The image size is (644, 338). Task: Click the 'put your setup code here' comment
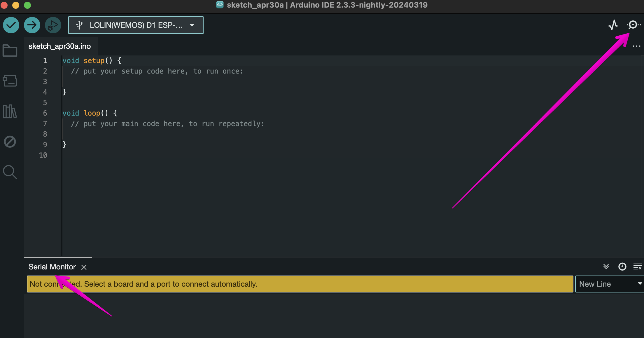tap(157, 71)
